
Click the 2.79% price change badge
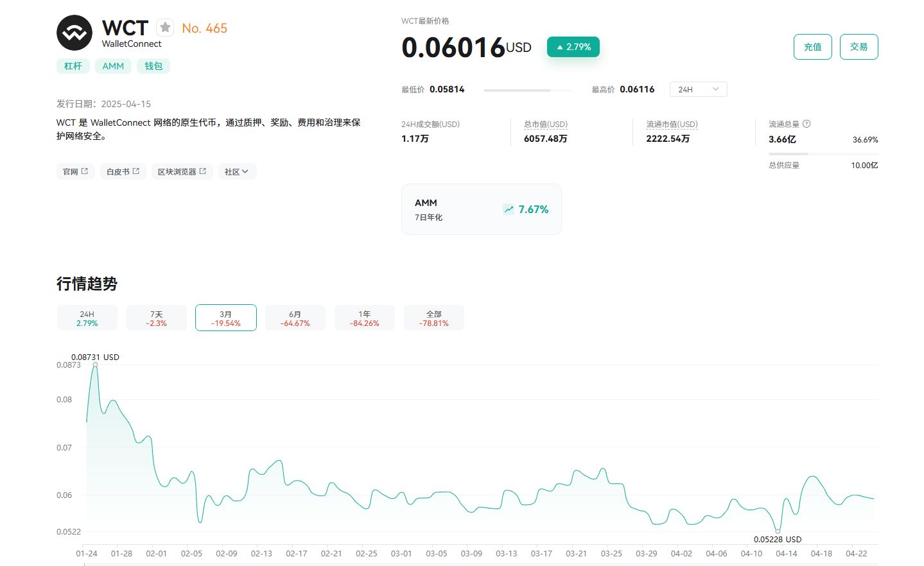[x=573, y=47]
